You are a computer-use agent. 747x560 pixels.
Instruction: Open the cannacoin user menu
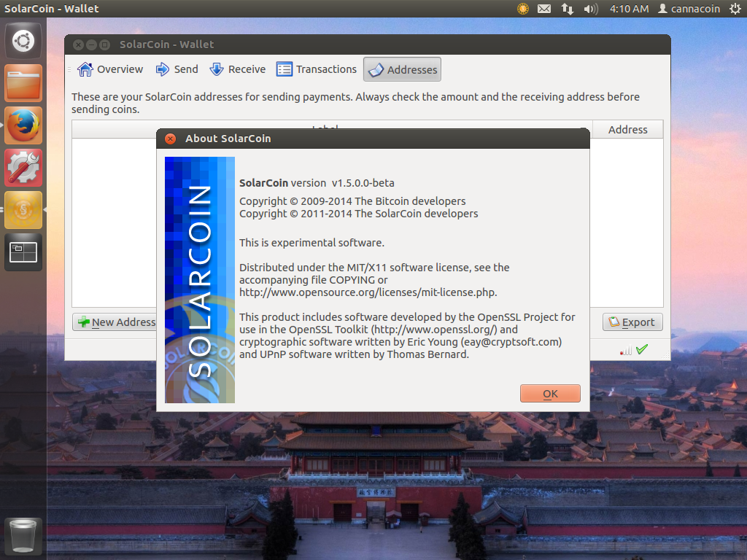click(689, 9)
